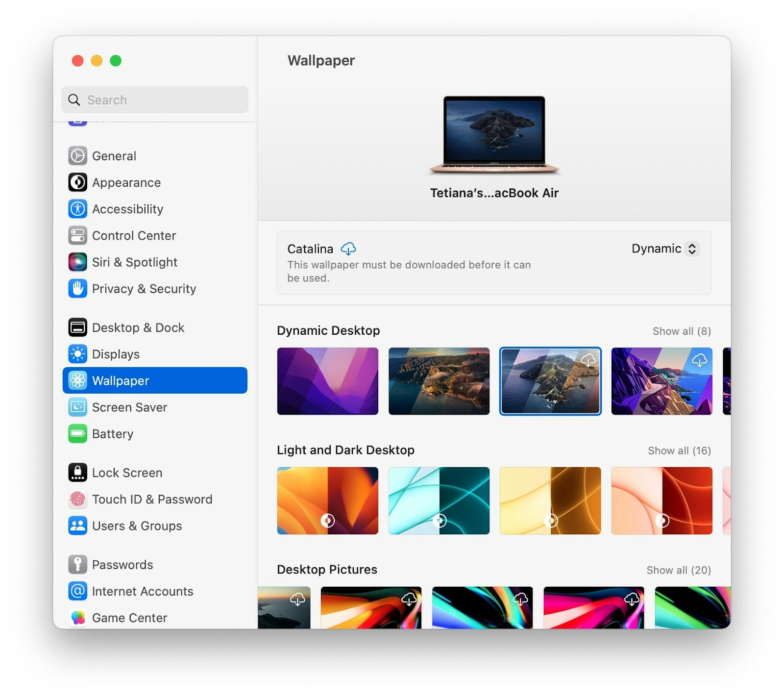Click the Game Center icon

point(77,618)
